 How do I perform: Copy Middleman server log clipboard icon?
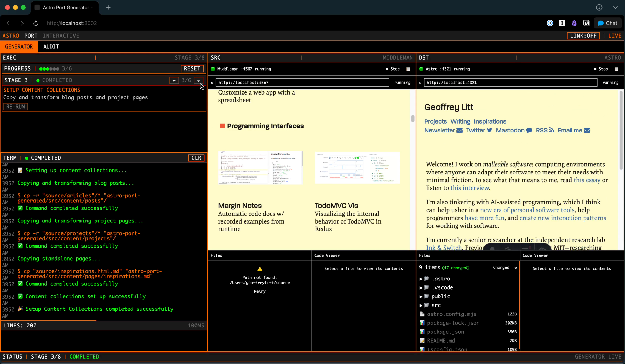[x=408, y=69]
